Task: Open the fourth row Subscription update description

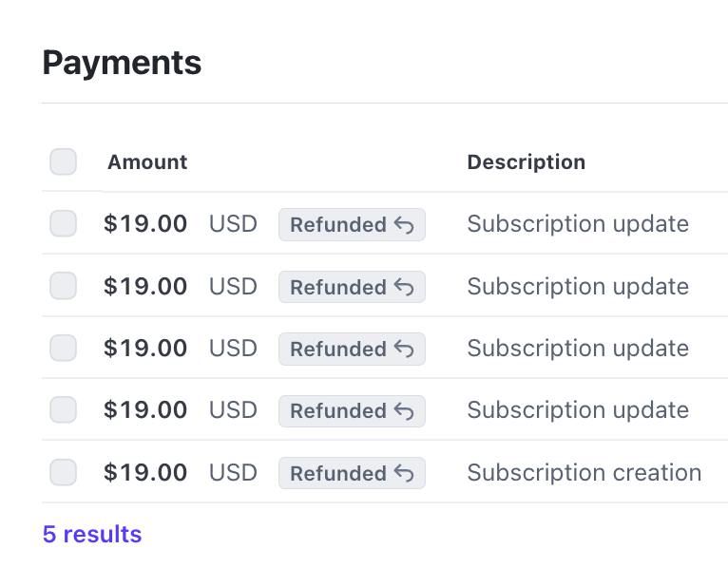Action: pyautogui.click(x=578, y=410)
